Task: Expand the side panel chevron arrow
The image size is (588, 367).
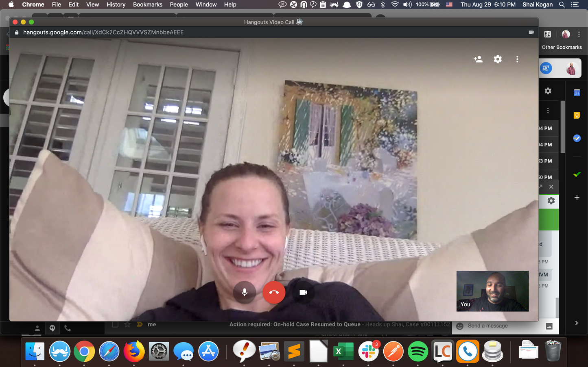Action: [576, 323]
